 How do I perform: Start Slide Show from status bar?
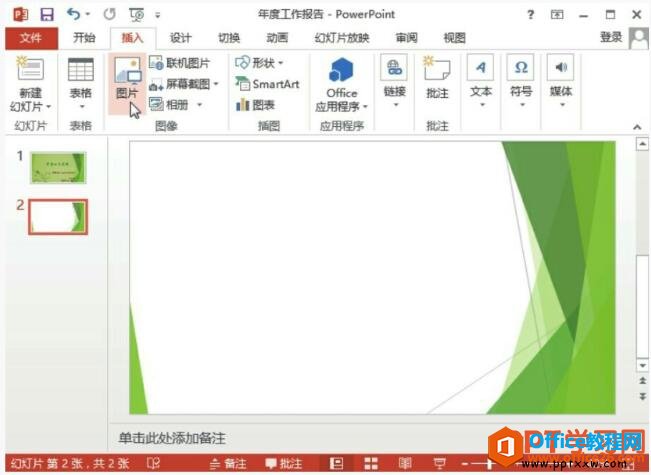[x=439, y=463]
